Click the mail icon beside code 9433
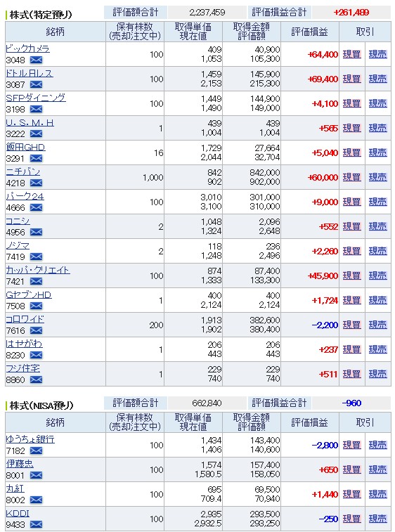Viewport: 395px width, 532px height. click(36, 524)
